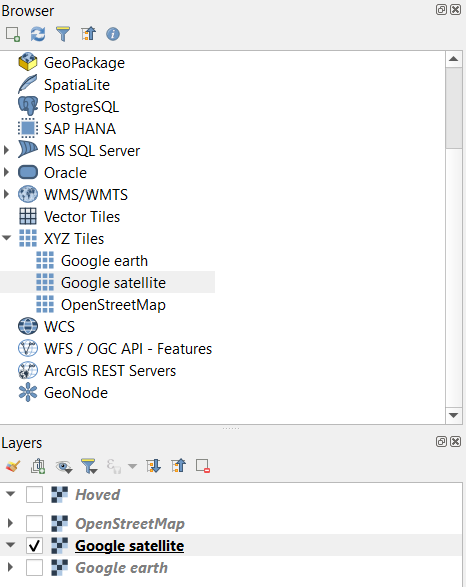
Task: Click OpenStreetMap under XYZ Tiles
Action: (x=113, y=305)
